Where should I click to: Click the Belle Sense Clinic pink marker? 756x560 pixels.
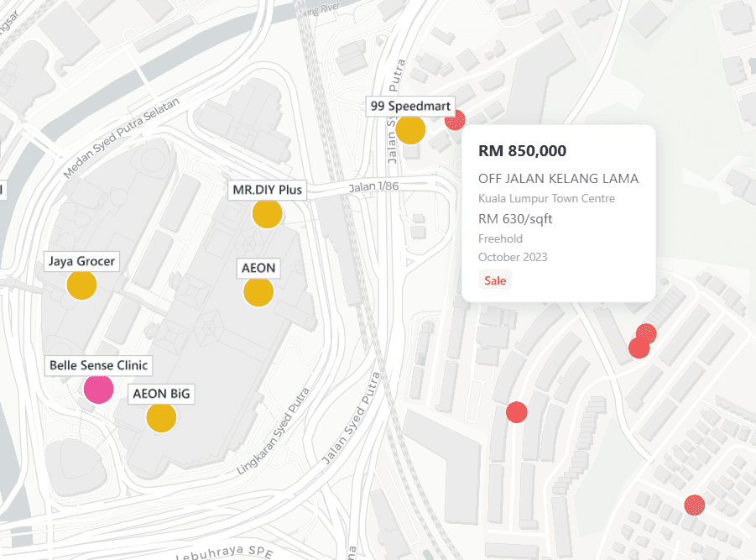click(x=98, y=390)
